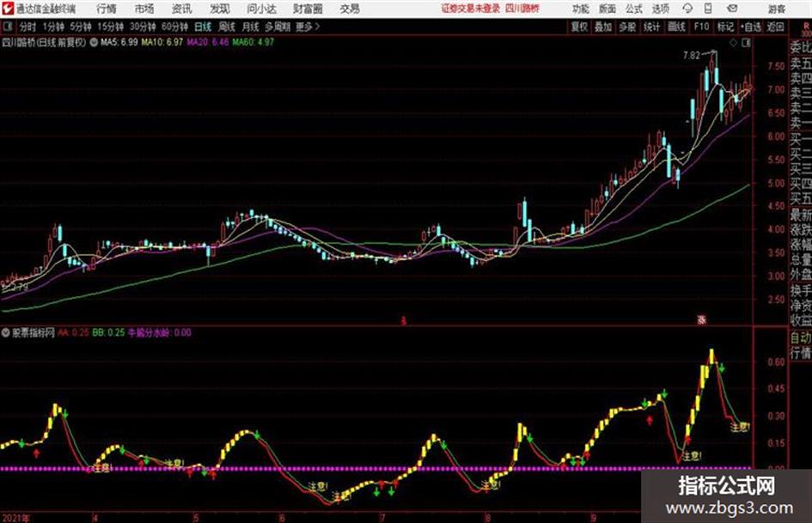Click the 最新 row in quote panel

pyautogui.click(x=801, y=215)
